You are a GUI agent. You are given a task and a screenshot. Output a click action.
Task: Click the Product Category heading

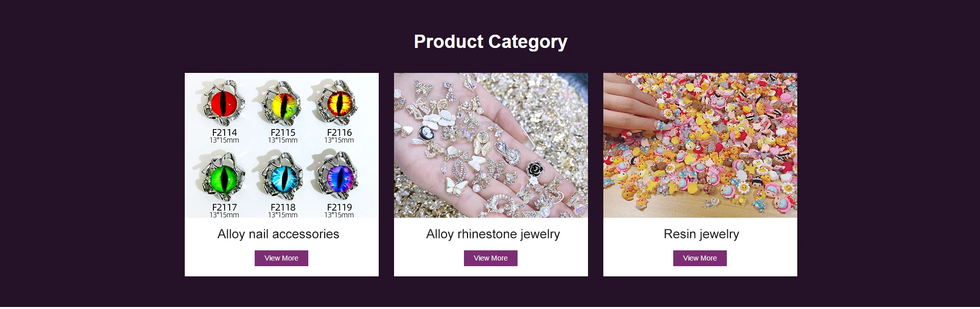click(x=491, y=42)
